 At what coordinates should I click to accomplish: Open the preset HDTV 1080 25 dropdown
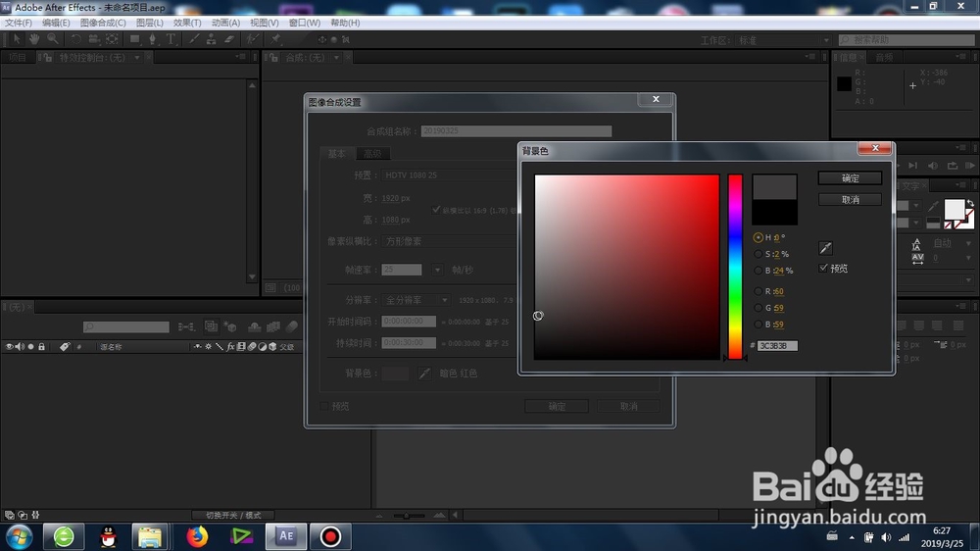450,175
